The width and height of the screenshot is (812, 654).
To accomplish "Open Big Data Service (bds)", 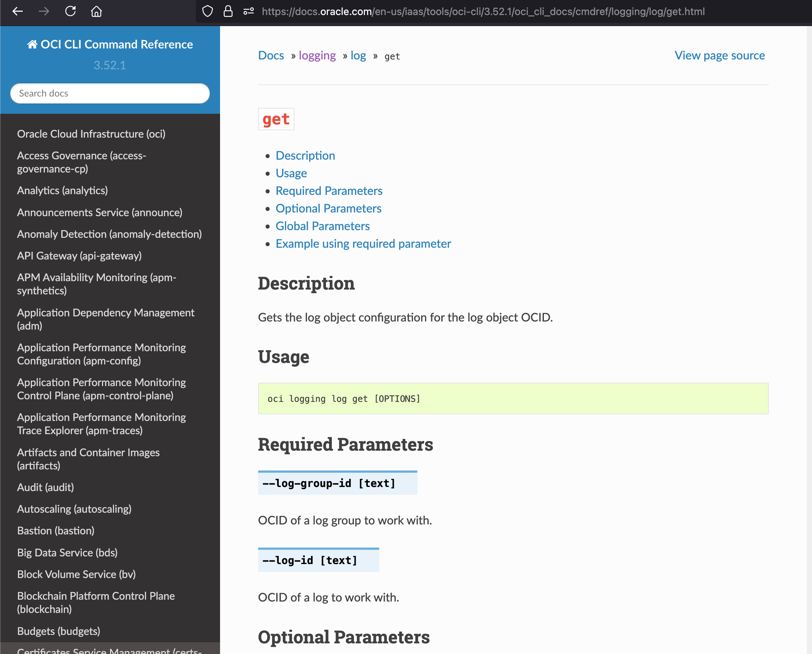I will click(67, 552).
